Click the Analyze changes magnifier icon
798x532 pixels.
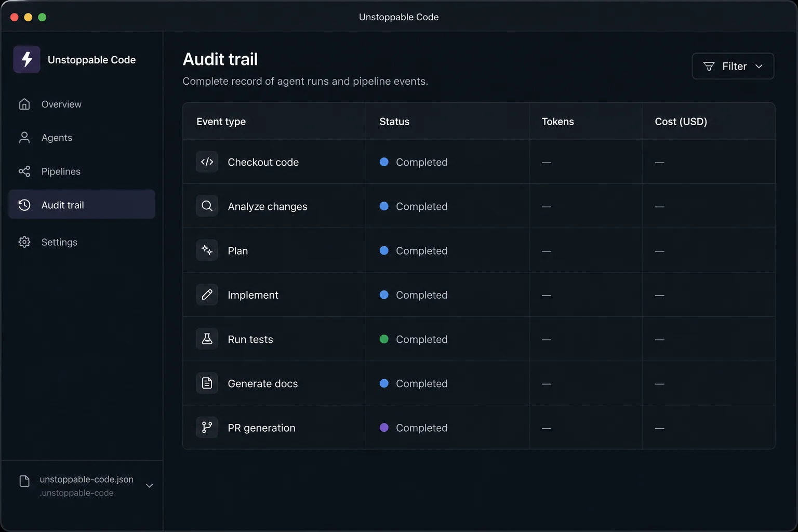[x=207, y=206]
